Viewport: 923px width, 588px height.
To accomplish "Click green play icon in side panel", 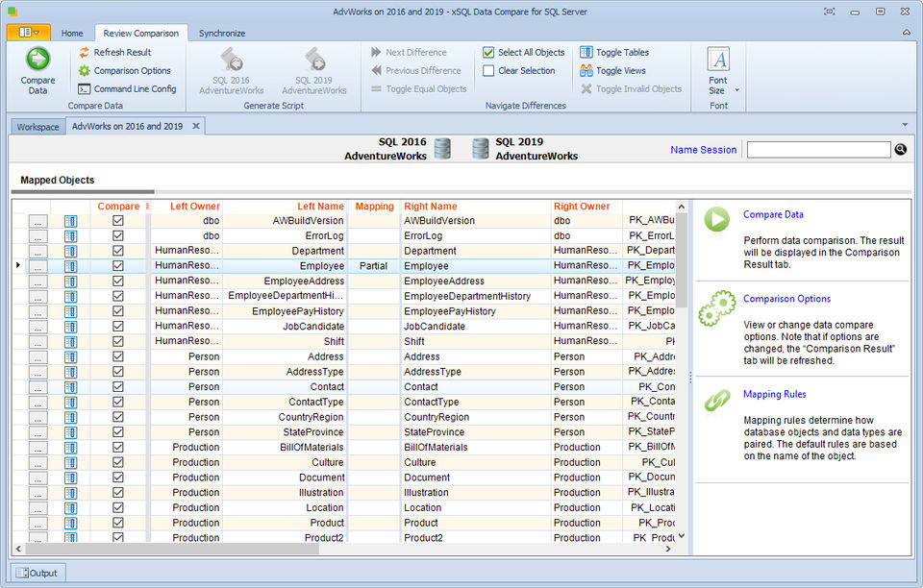I will (x=717, y=219).
